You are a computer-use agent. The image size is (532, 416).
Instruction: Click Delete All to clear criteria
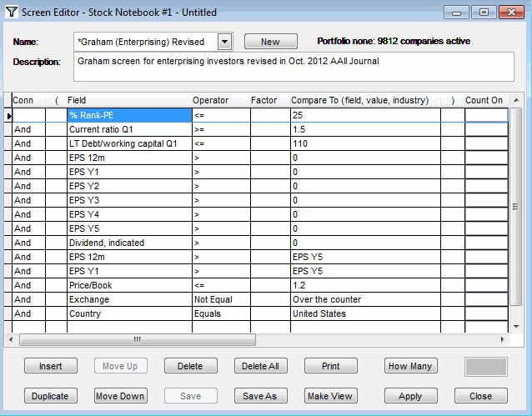pyautogui.click(x=259, y=366)
